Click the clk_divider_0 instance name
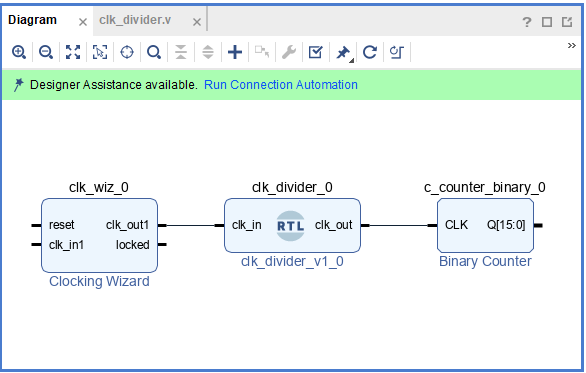Viewport: 586px width, 373px height. tap(292, 187)
